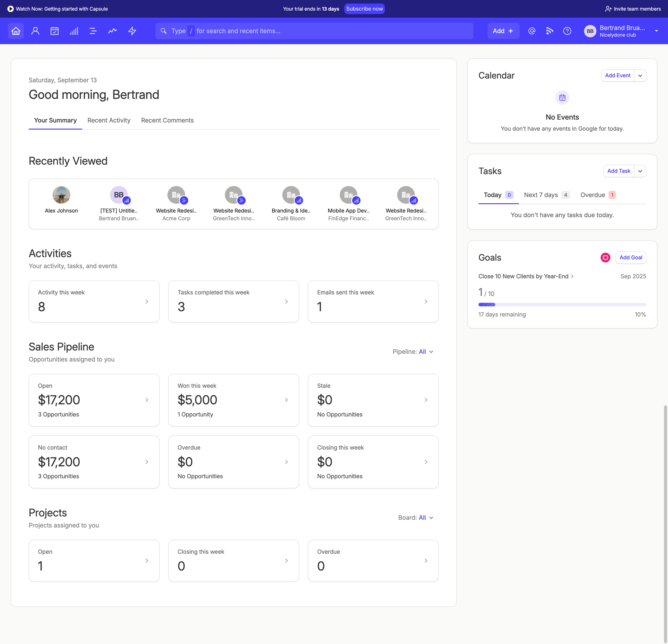Open the Calendar & Tasks icon
Viewport: 668px width, 644px height.
click(55, 31)
